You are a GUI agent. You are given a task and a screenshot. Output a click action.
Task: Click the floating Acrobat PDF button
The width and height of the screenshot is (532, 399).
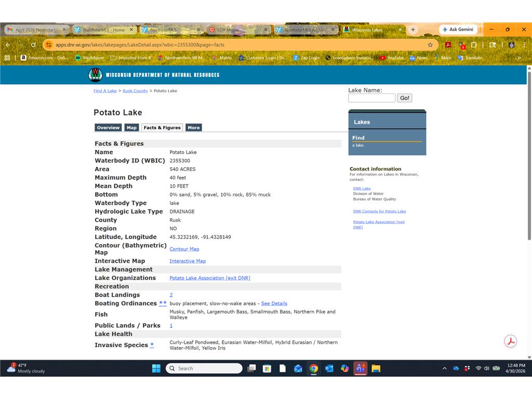click(x=510, y=341)
